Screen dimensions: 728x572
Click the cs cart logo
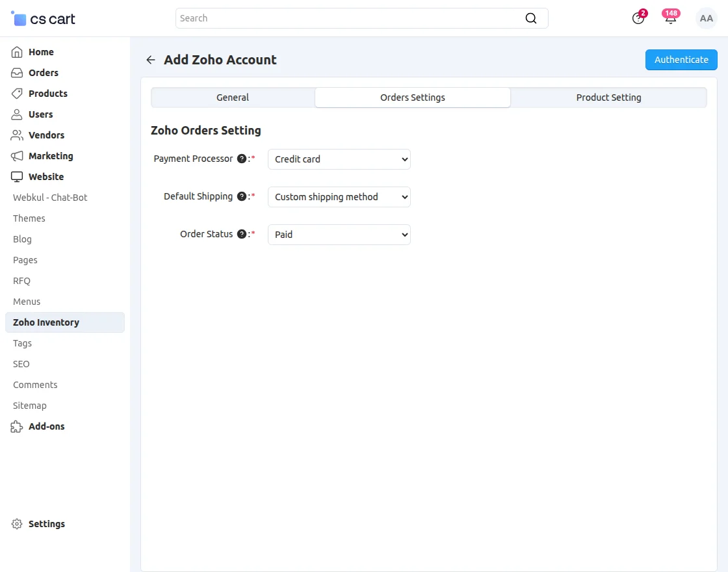(x=42, y=18)
